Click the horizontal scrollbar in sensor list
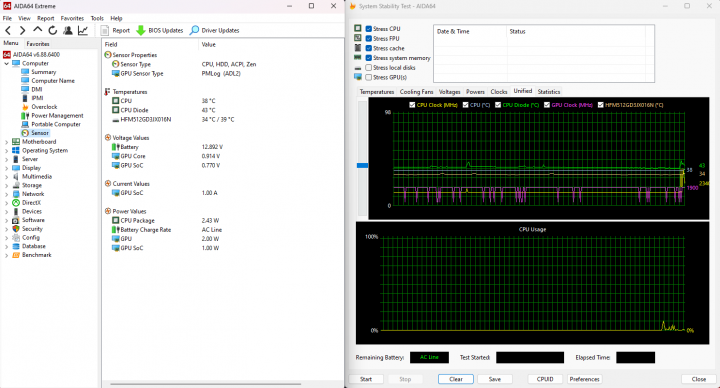This screenshot has height=388, width=720. pos(205,384)
